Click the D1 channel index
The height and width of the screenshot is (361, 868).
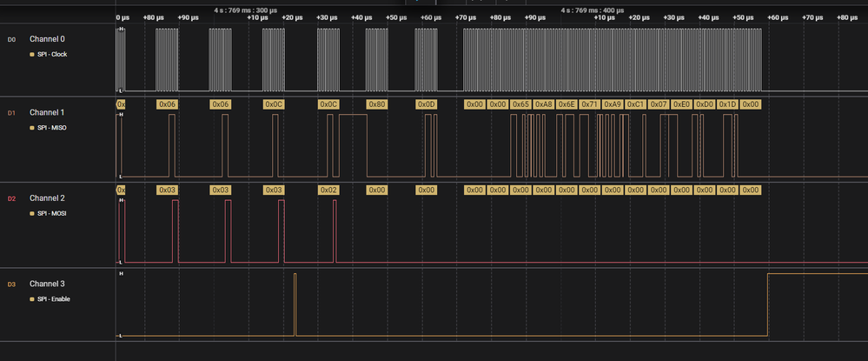click(11, 113)
